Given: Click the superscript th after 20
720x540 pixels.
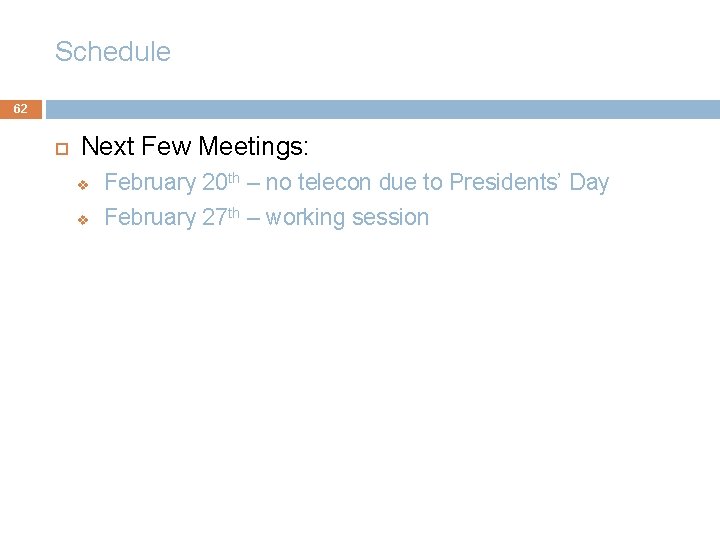Looking at the screenshot, I should [233, 177].
